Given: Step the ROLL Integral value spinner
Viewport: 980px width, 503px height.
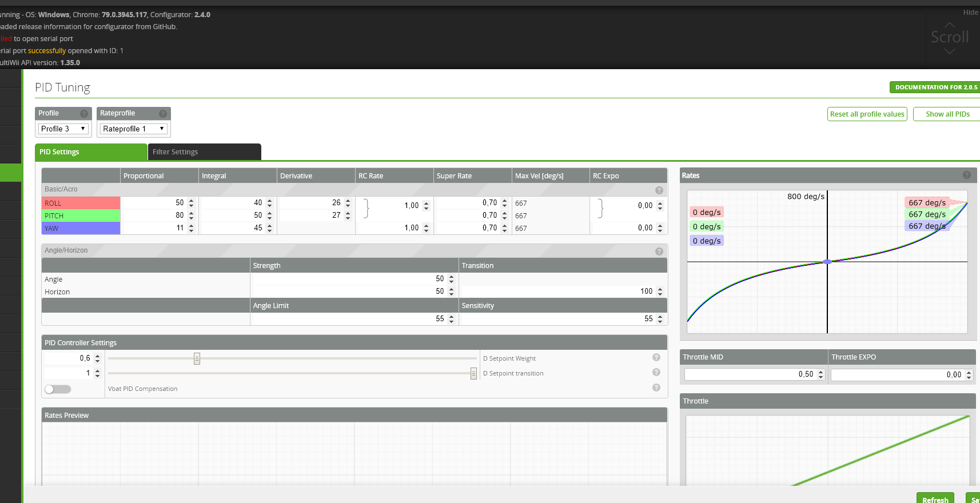Looking at the screenshot, I should (x=269, y=203).
